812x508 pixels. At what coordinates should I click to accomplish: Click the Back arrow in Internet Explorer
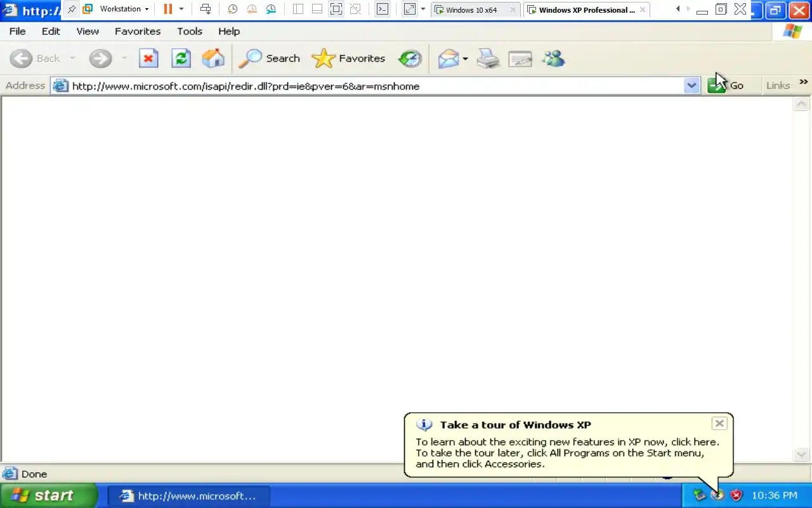tap(22, 58)
